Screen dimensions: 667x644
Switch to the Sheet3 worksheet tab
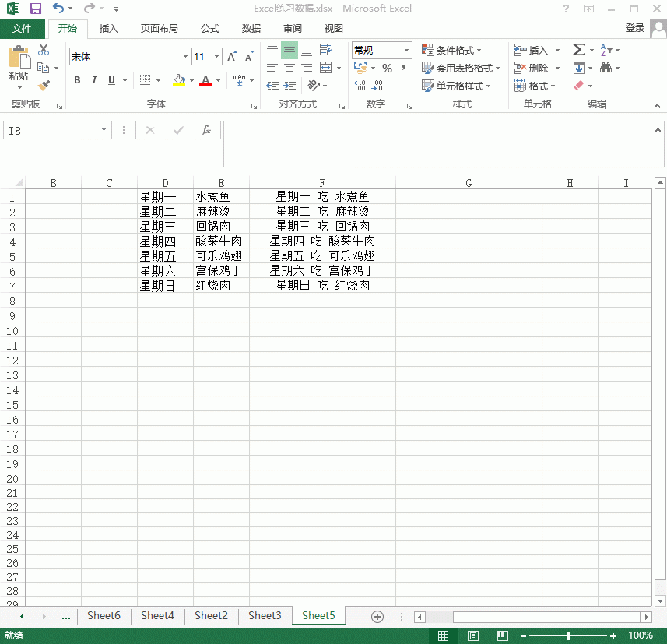pos(265,614)
